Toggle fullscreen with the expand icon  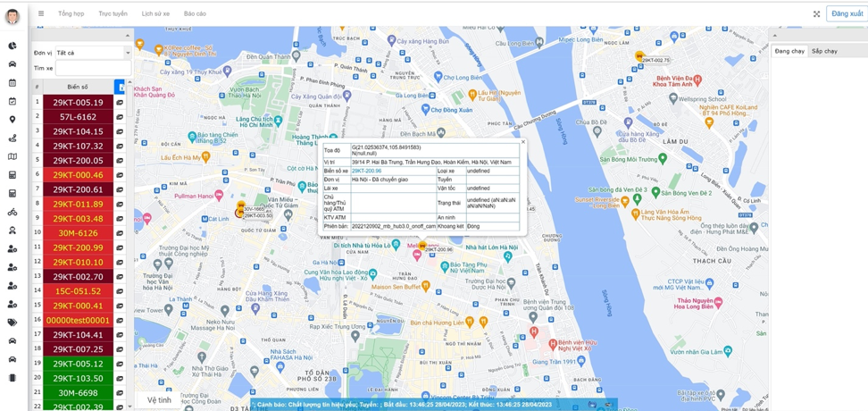pyautogui.click(x=816, y=14)
